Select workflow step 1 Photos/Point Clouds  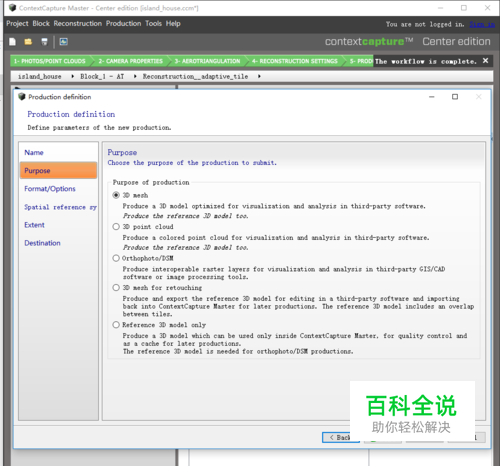coord(50,61)
